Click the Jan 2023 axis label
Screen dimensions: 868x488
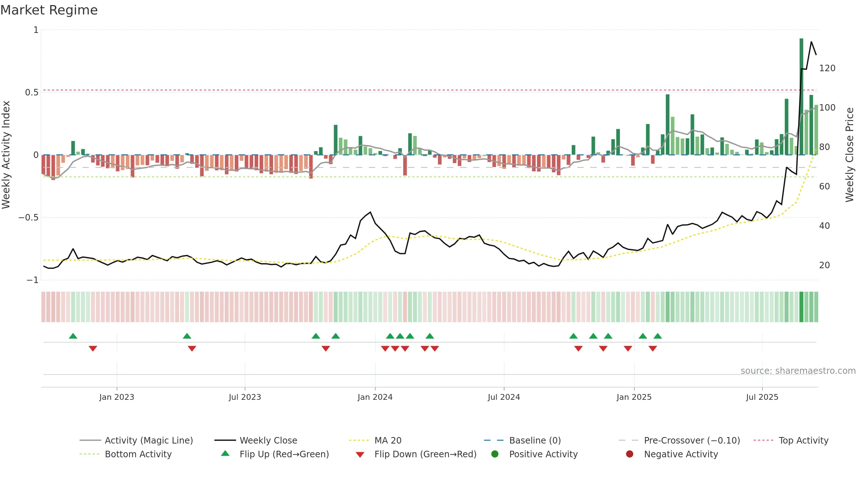pos(117,397)
